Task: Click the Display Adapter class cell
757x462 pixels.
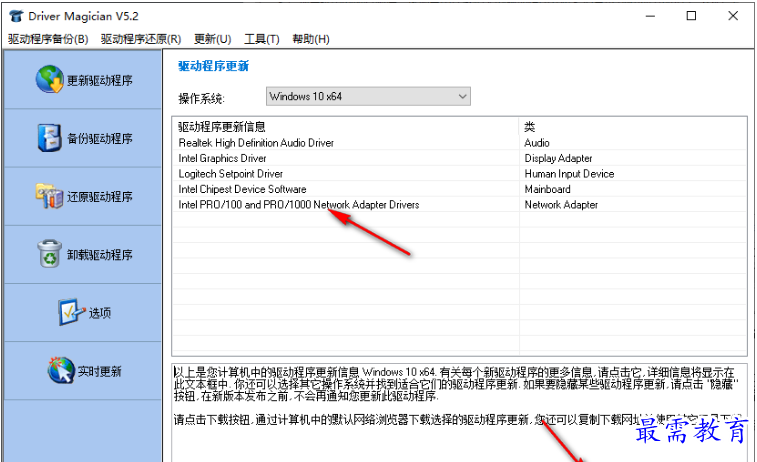Action: pyautogui.click(x=558, y=158)
